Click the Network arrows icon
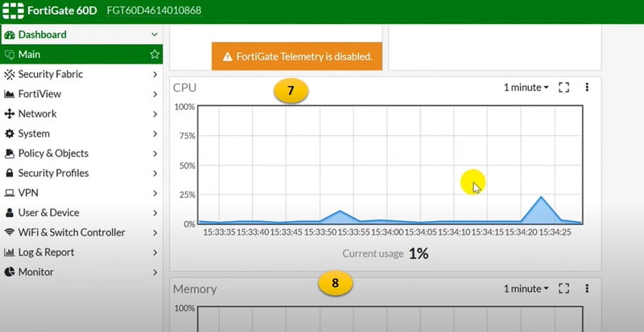The width and height of the screenshot is (644, 332). pos(10,113)
